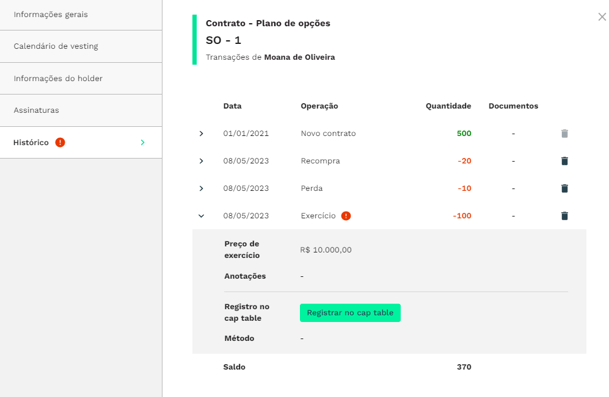This screenshot has width=609, height=397.
Task: Click the Data column header
Action: pos(232,106)
